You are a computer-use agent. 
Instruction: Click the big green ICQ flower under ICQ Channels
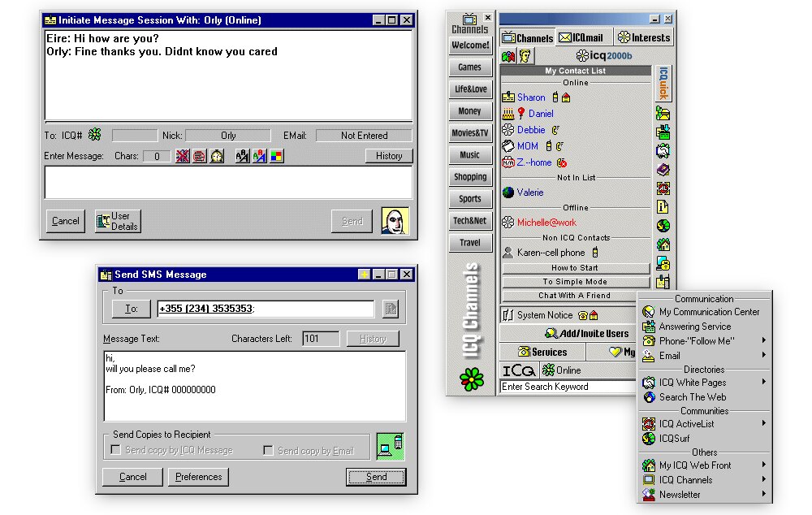pyautogui.click(x=471, y=379)
